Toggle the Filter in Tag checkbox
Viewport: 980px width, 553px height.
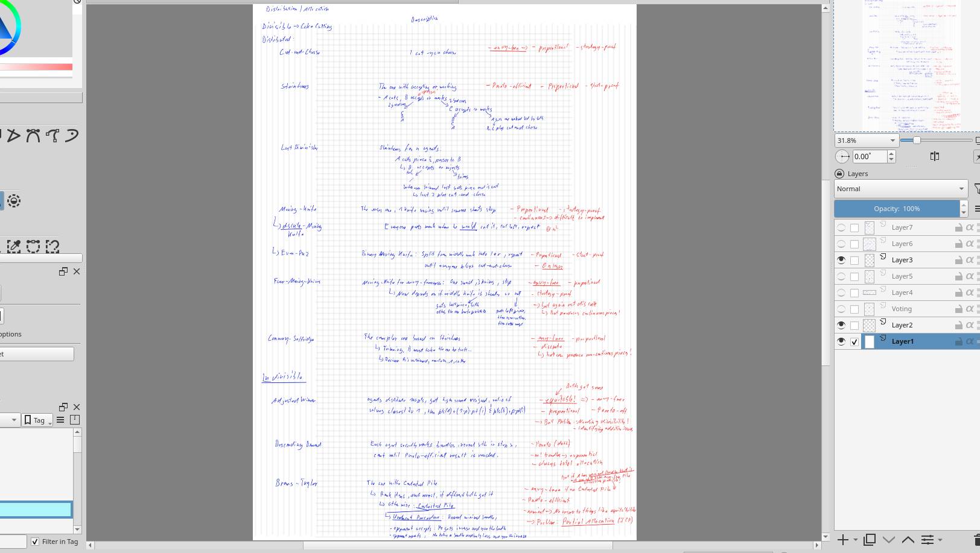[x=35, y=542]
